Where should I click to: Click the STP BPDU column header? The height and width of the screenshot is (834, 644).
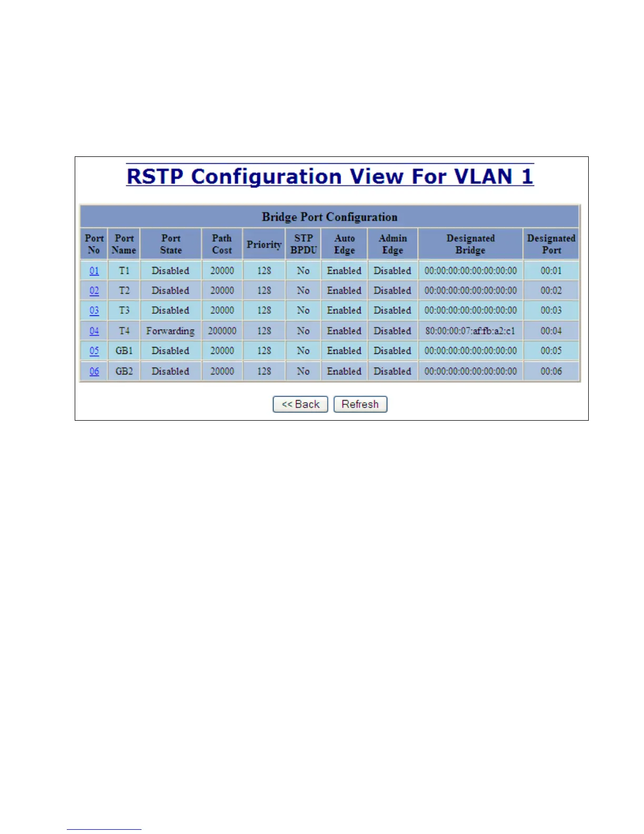tap(304, 244)
